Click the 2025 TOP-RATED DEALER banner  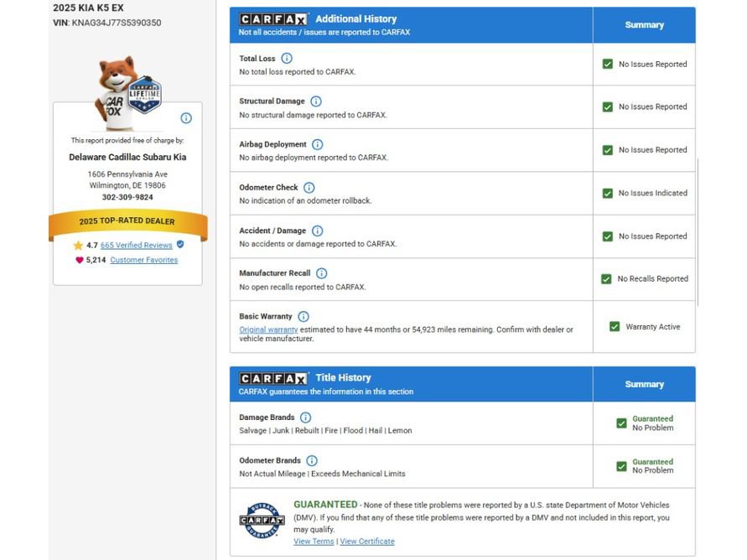[127, 222]
